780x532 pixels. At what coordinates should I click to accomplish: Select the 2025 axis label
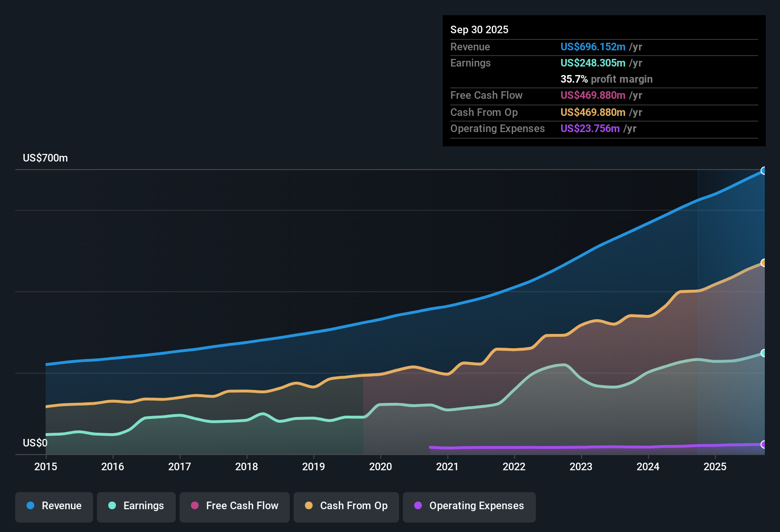point(715,467)
